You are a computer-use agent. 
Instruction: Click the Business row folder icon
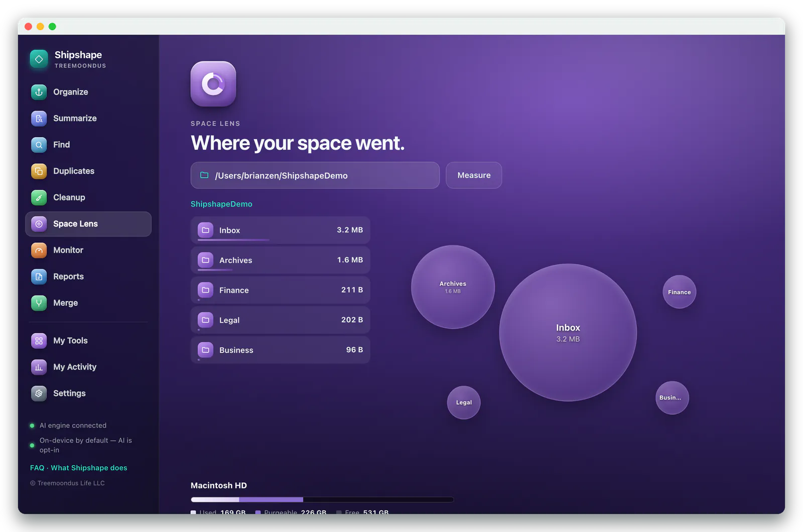coord(205,350)
